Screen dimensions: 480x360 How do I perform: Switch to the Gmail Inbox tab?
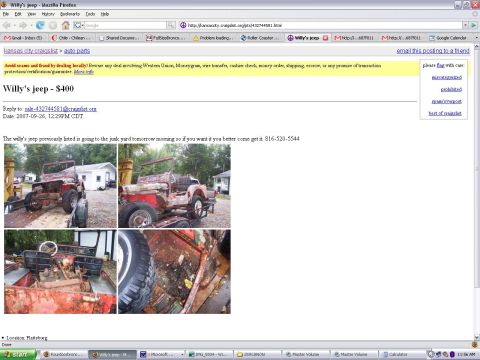point(24,38)
